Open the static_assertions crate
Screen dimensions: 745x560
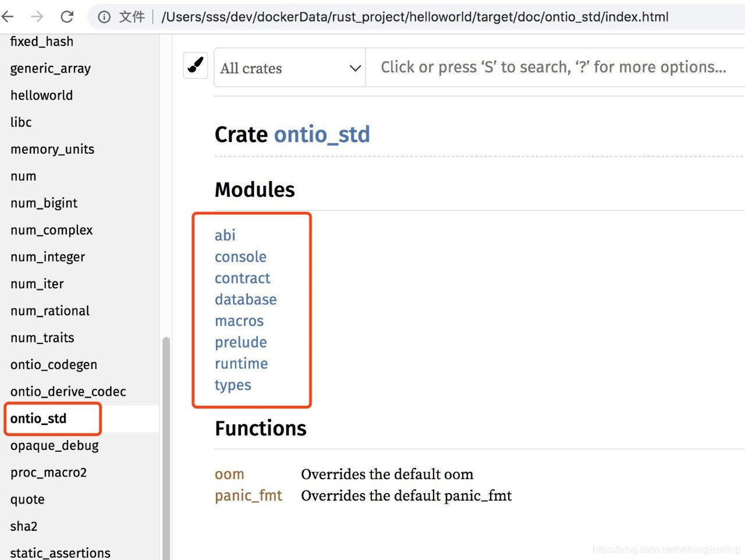[x=61, y=552]
